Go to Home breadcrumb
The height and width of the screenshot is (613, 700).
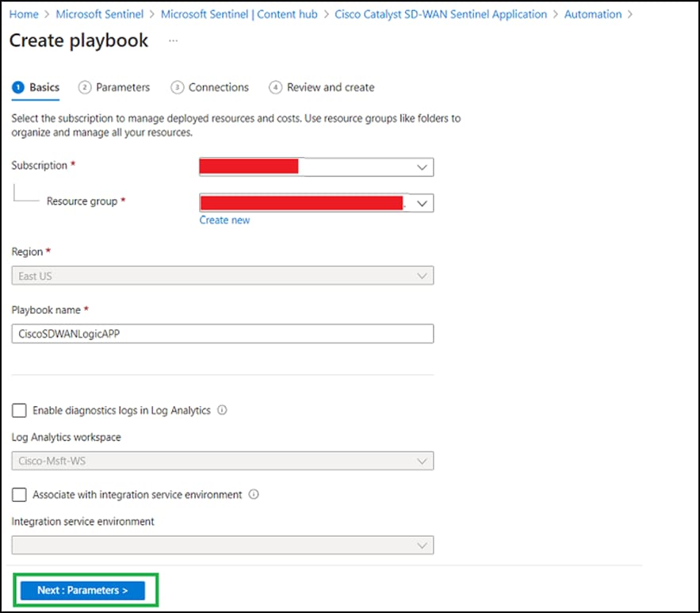tap(24, 14)
